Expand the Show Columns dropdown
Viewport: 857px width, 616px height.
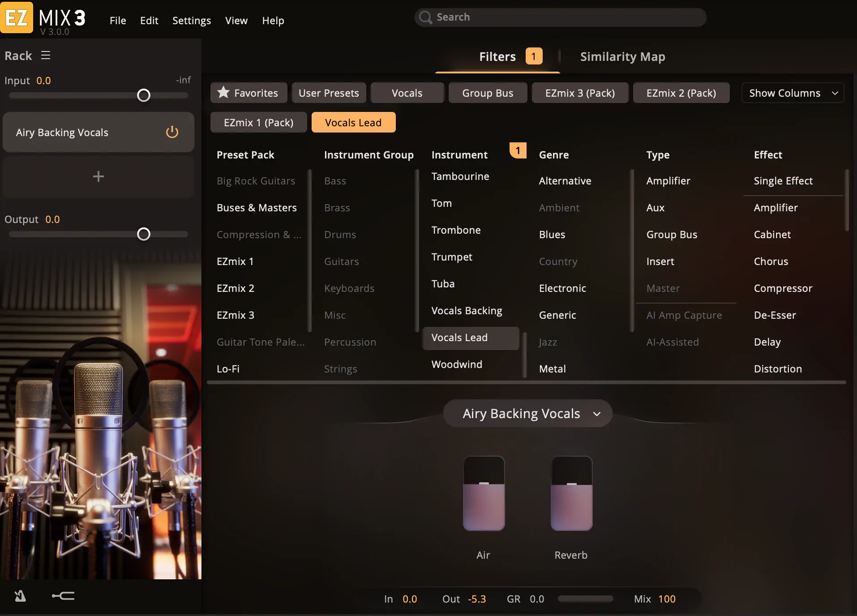tap(793, 93)
